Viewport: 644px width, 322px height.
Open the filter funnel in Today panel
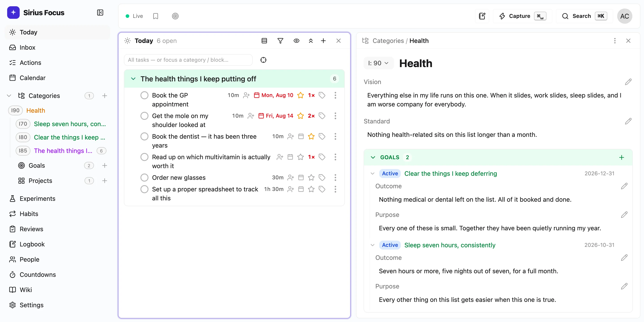280,40
